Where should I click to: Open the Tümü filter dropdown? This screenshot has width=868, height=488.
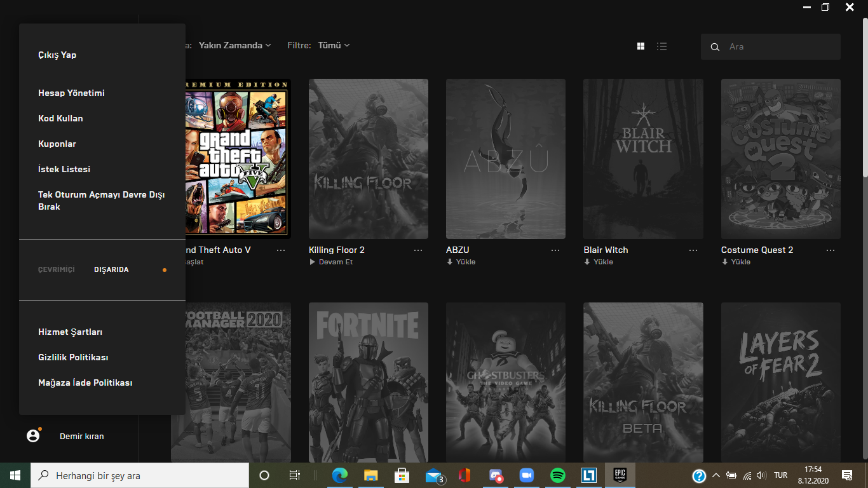[334, 45]
